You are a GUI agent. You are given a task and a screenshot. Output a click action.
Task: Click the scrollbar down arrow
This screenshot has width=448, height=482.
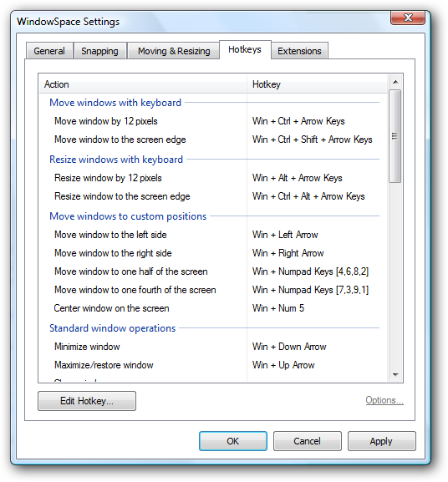(395, 375)
